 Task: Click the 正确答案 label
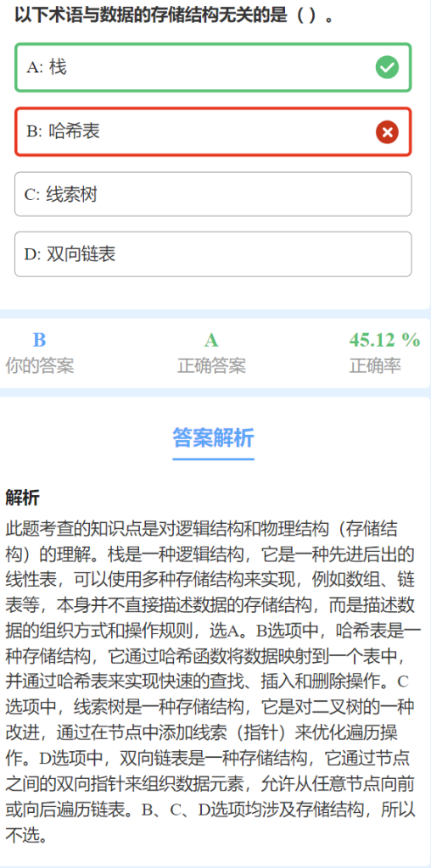pos(211,365)
